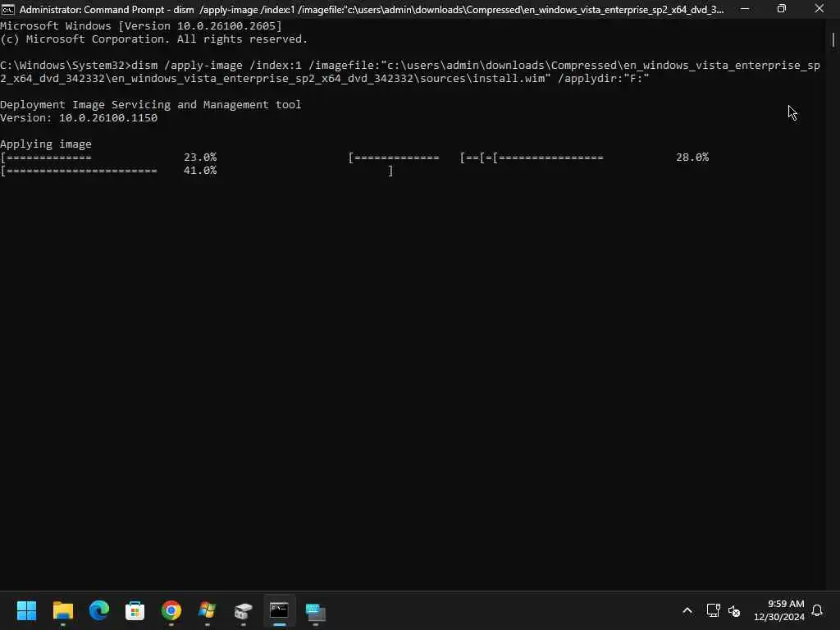The width and height of the screenshot is (840, 630).
Task: Click the Command Prompt window title text
Action: pos(372,9)
